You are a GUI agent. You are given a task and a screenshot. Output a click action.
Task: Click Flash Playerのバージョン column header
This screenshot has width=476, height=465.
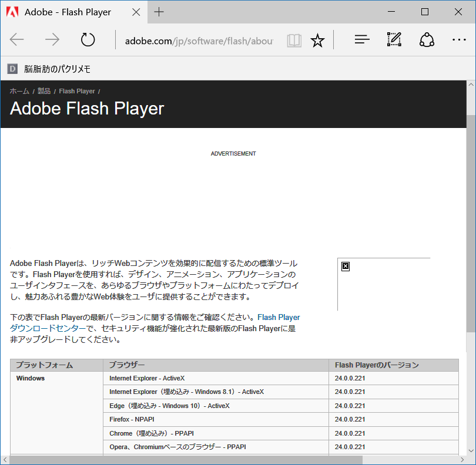coord(393,365)
